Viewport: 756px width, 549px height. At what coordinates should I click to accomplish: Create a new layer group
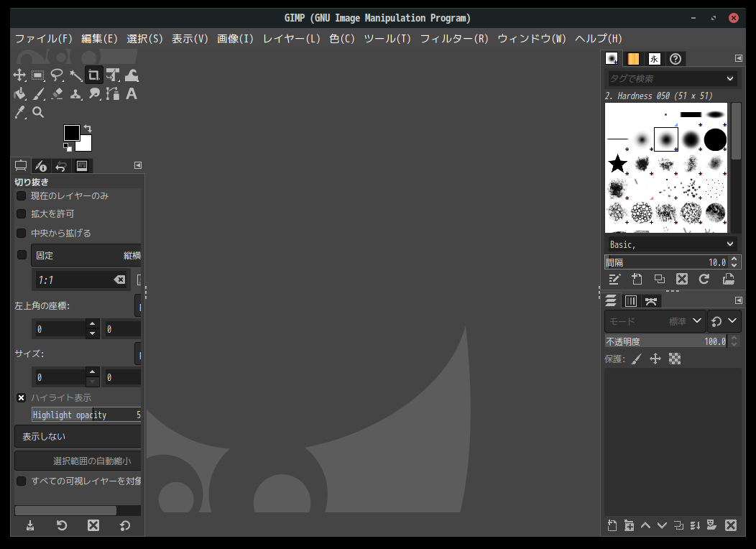[x=629, y=525]
